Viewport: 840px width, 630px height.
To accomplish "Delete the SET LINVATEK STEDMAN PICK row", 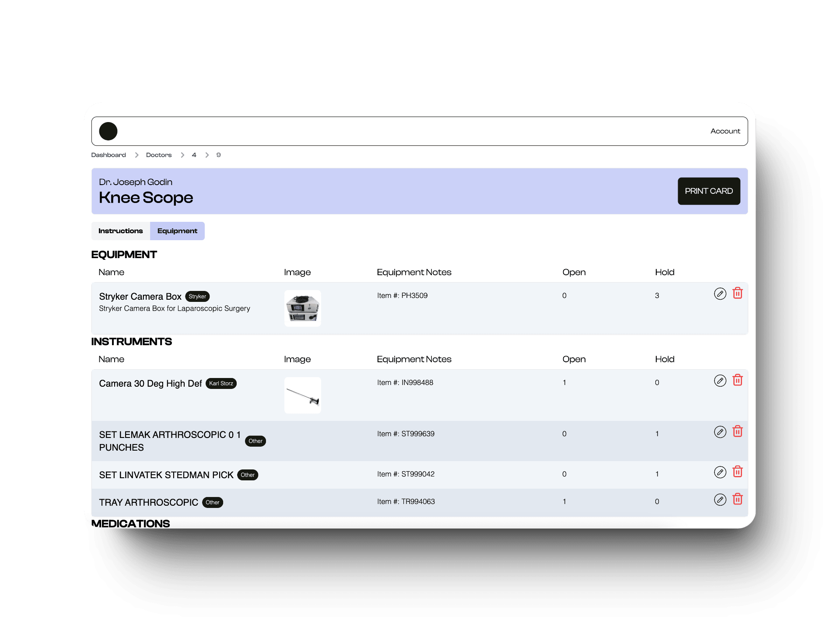I will [x=738, y=472].
